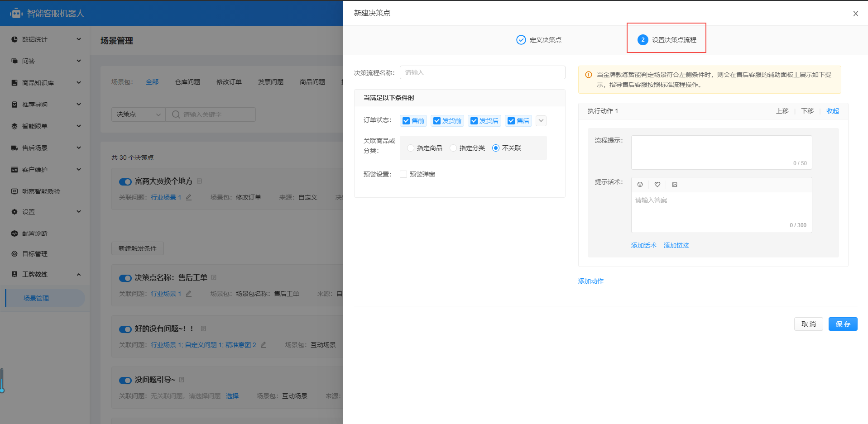868x424 pixels.
Task: Click the note icon beside 好的没有问题~!!
Action: tap(203, 329)
